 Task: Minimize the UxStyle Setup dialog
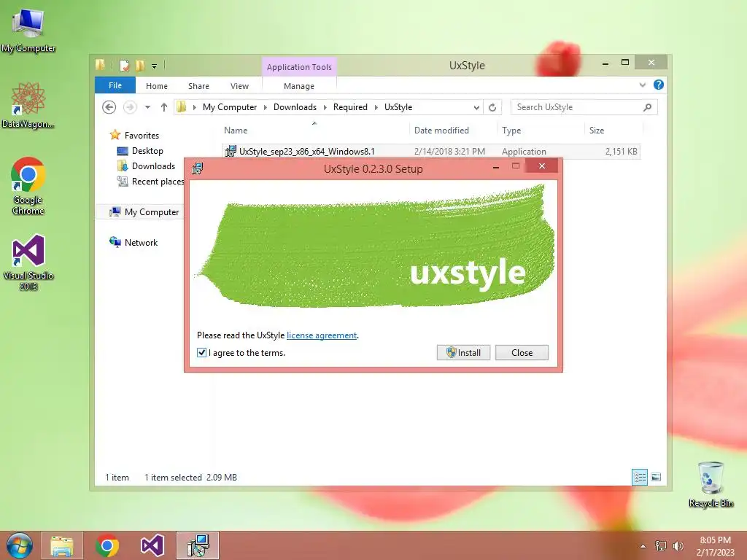point(496,167)
